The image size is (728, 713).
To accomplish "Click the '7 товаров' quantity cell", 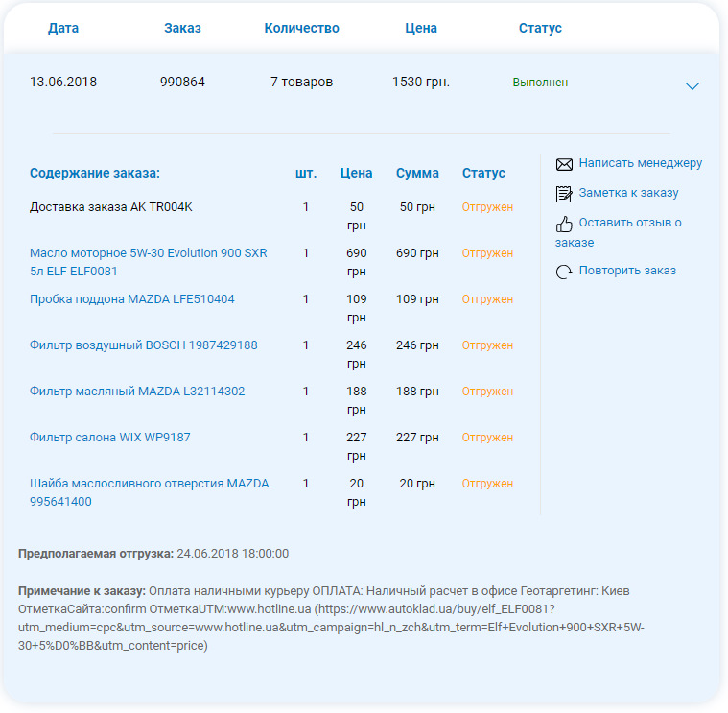I will pos(302,82).
